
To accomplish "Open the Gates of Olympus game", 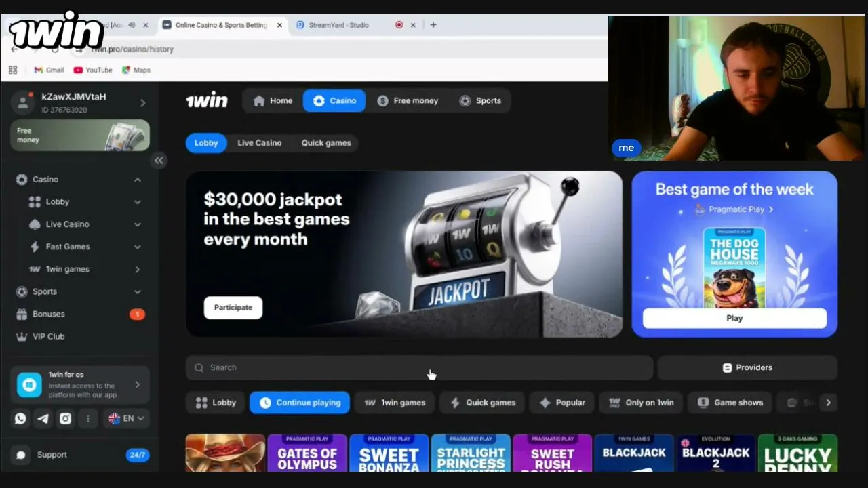I will (x=307, y=453).
